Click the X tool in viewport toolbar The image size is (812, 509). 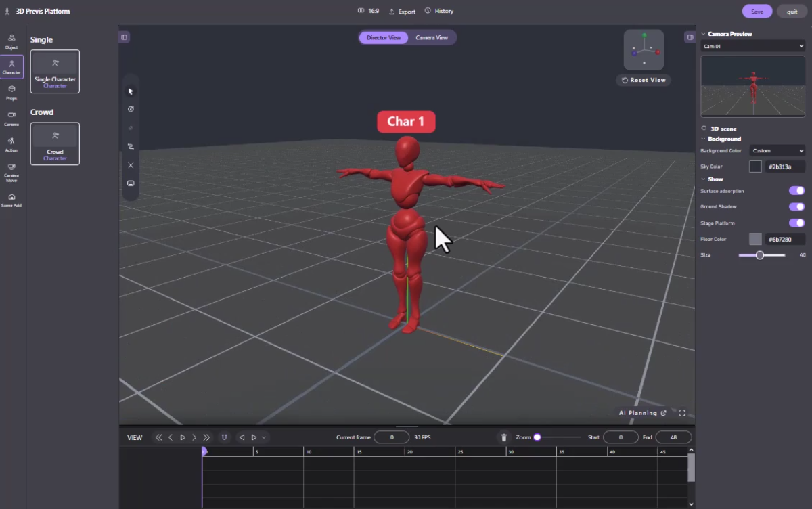(x=131, y=165)
